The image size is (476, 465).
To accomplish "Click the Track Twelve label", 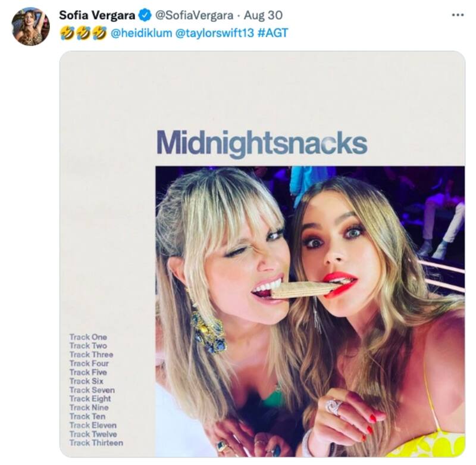I will [93, 434].
